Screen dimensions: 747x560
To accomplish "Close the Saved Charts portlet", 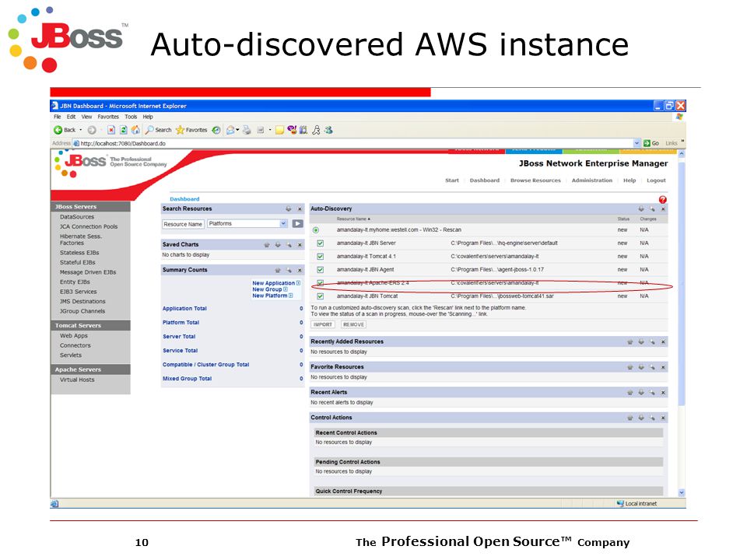I will pos(300,245).
